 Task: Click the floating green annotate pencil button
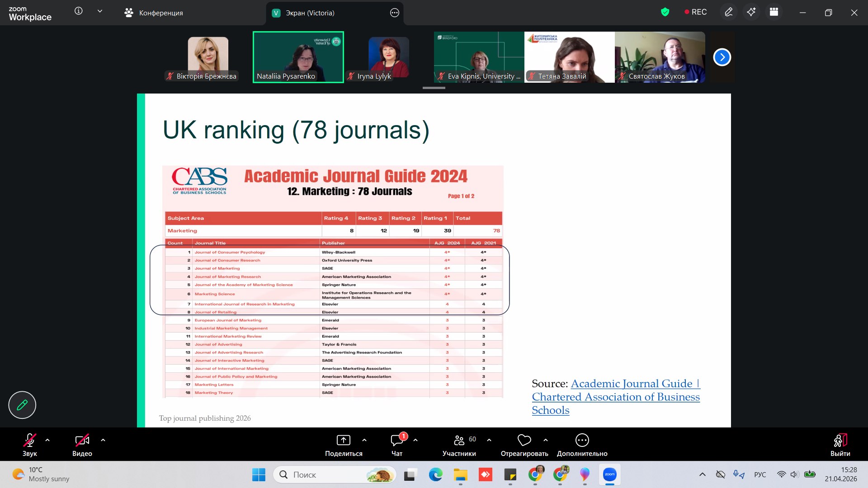point(22,405)
